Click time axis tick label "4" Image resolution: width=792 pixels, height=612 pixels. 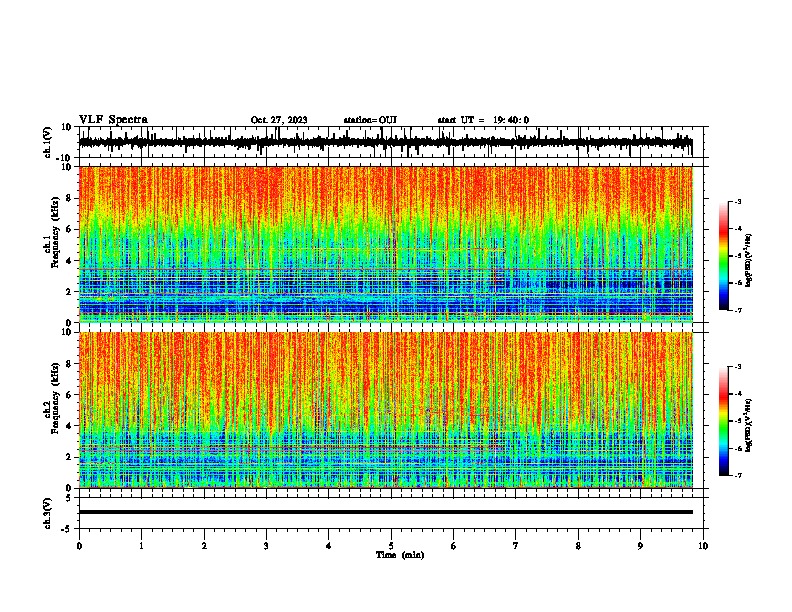328,546
